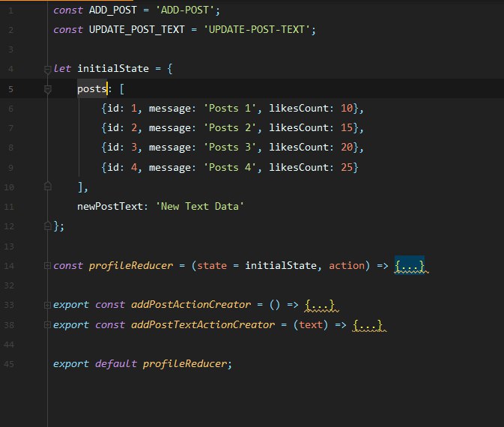Click the 'New Text Data' string value

point(200,206)
